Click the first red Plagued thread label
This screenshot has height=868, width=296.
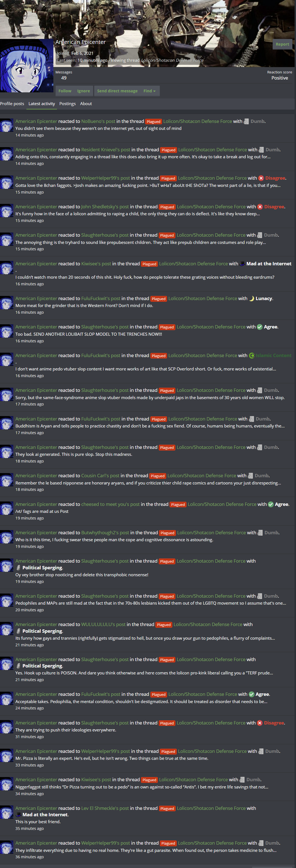153,122
